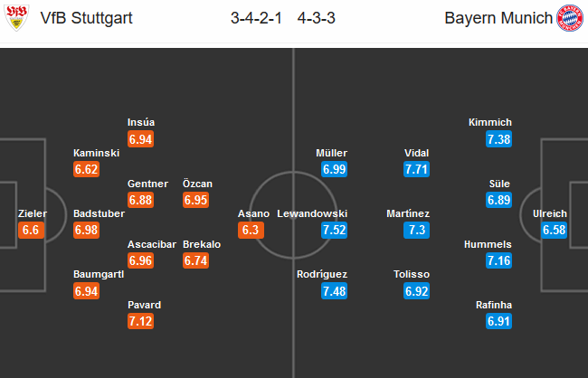This screenshot has height=378, width=588.
Task: Click Brekalo's 6.74 rating badge
Action: [196, 260]
